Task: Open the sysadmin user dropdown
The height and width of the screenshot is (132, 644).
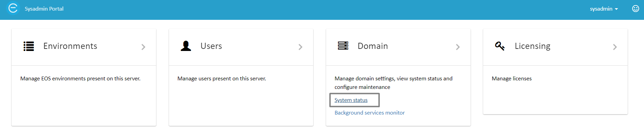Action: [x=604, y=9]
